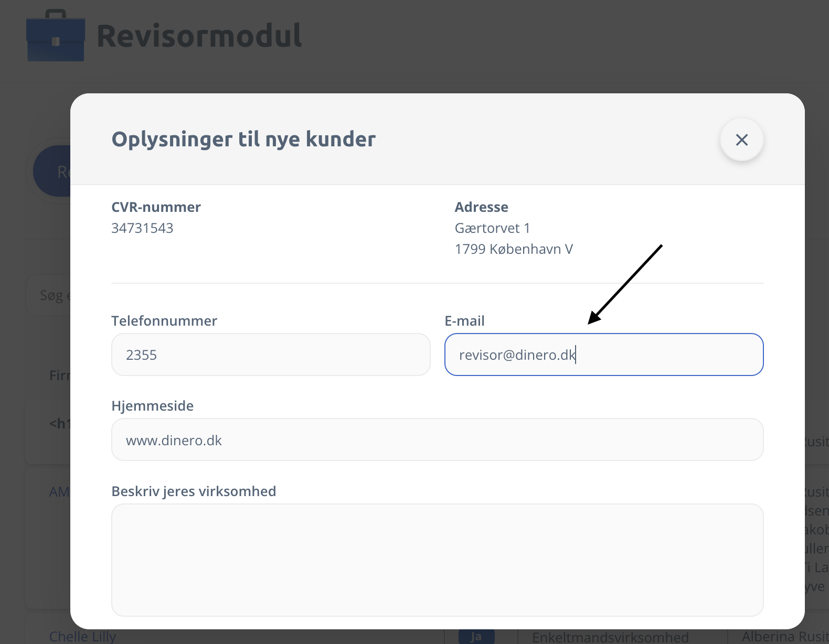Click the Beskriv jeres virksomhed text area
The image size is (829, 644).
pyautogui.click(x=437, y=560)
